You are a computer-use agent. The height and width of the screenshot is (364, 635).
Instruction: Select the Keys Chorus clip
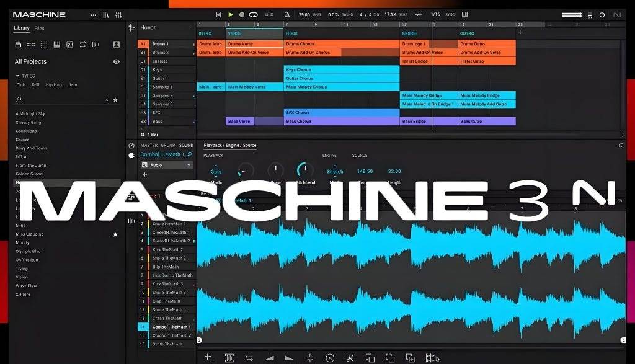tap(342, 69)
